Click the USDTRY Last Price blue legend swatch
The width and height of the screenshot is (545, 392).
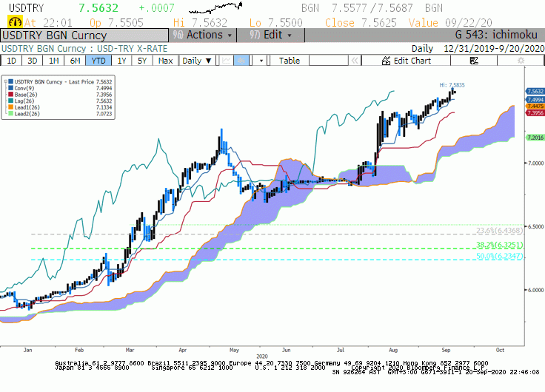[x=11, y=82]
